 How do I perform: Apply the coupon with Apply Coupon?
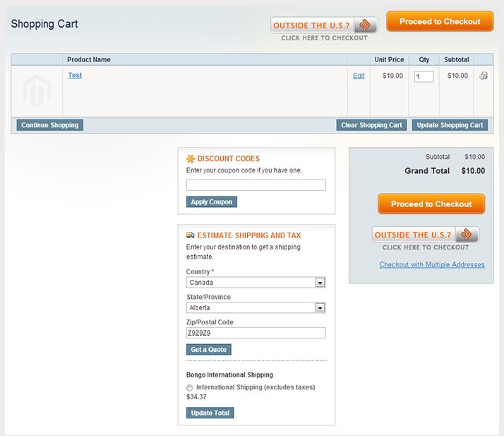211,202
